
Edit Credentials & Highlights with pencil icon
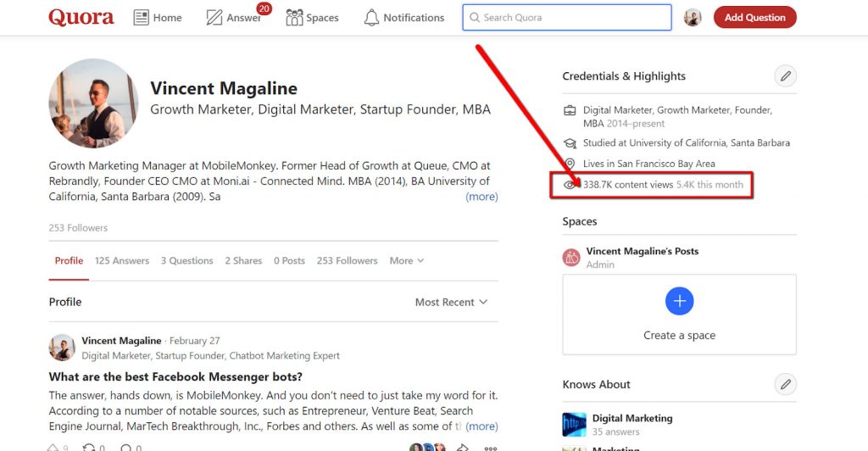click(785, 76)
